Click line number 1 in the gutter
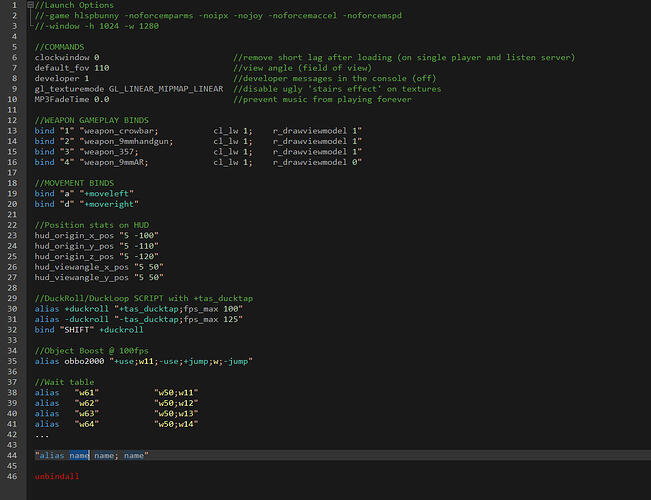 pyautogui.click(x=15, y=5)
